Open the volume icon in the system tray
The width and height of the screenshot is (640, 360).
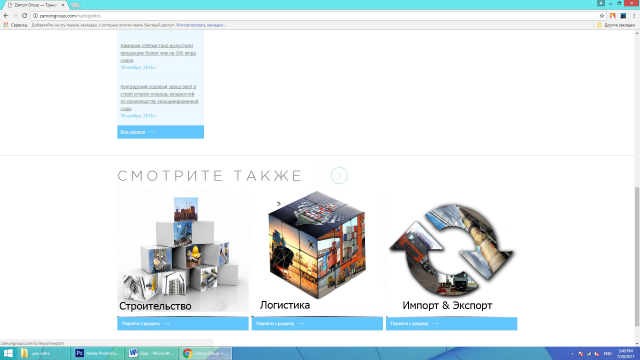pyautogui.click(x=597, y=353)
